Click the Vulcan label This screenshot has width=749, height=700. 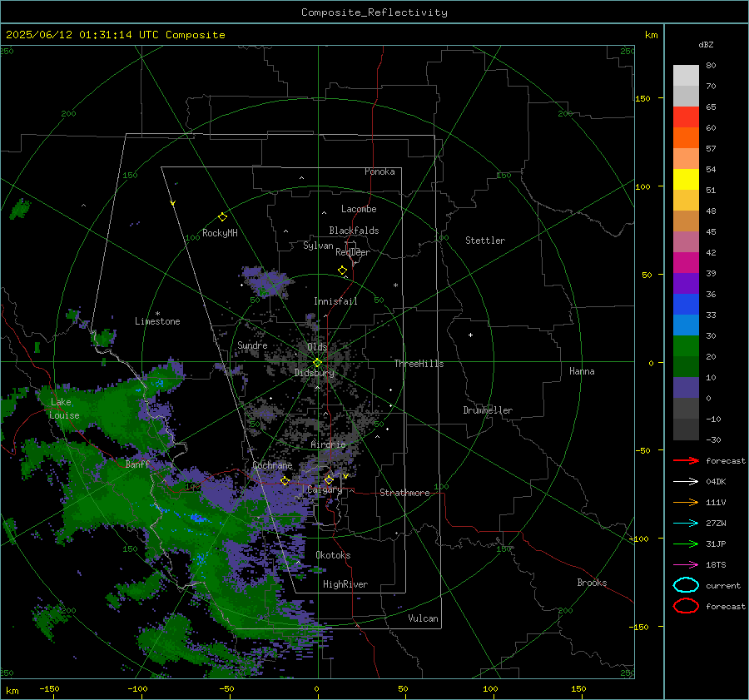[x=423, y=618]
